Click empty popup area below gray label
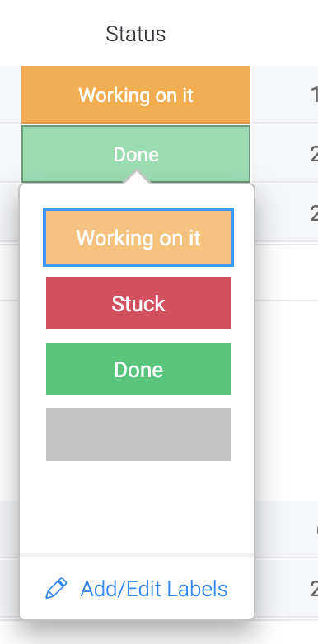 click(x=137, y=507)
